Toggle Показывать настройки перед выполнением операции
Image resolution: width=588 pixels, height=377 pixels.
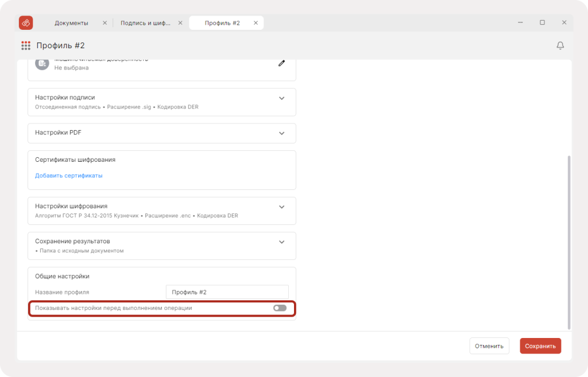coord(280,308)
